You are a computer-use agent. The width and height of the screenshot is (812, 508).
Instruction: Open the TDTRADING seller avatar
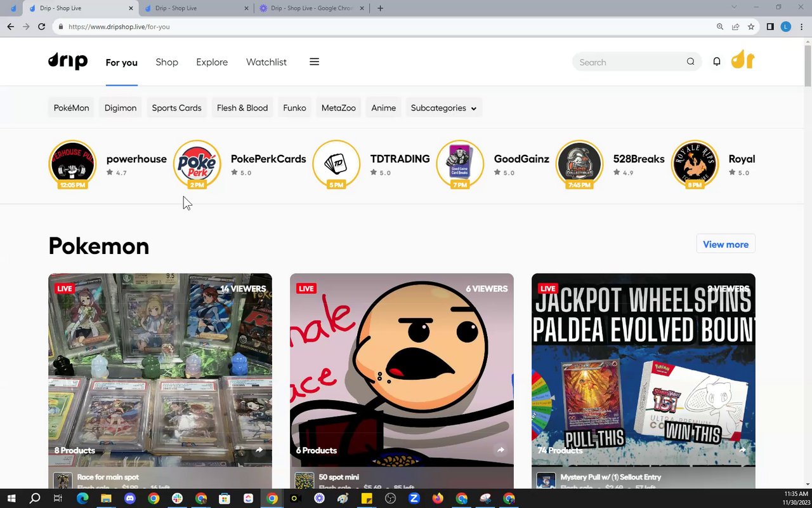[x=336, y=164]
